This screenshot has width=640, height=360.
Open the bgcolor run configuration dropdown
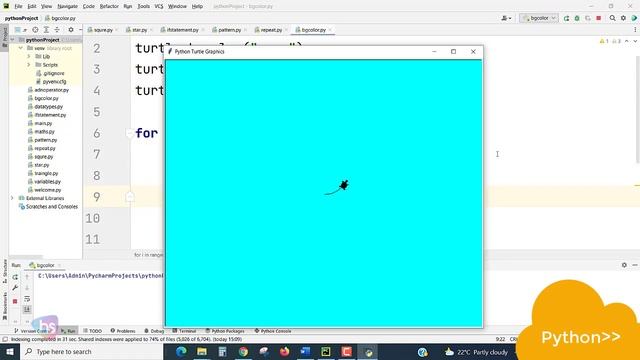coord(539,18)
